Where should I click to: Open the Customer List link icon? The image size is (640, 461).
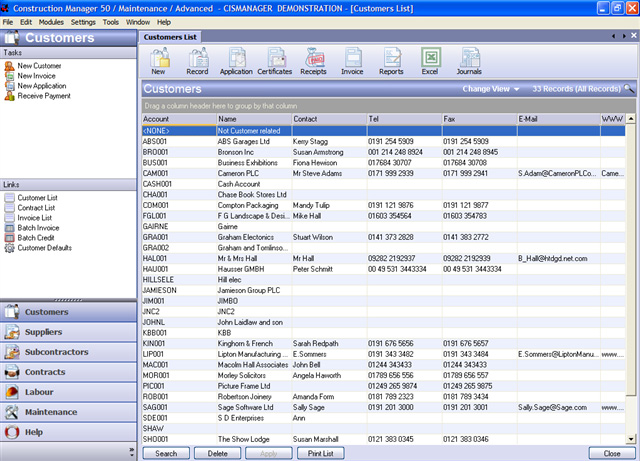coord(9,198)
